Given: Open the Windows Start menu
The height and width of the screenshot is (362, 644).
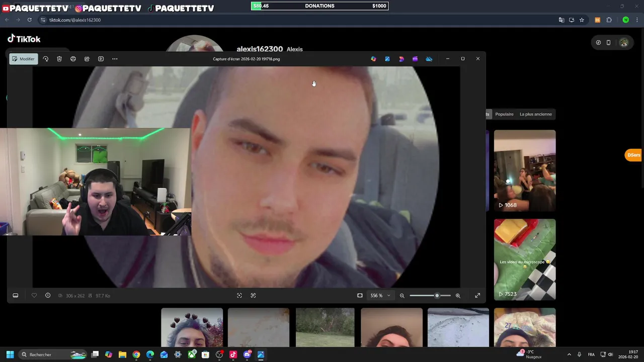Looking at the screenshot, I should coord(10,354).
